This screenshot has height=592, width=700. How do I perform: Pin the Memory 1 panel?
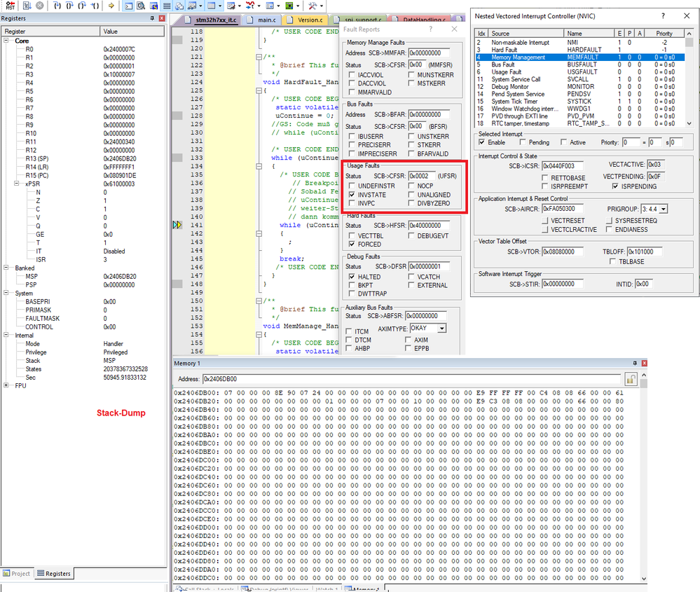pos(635,363)
